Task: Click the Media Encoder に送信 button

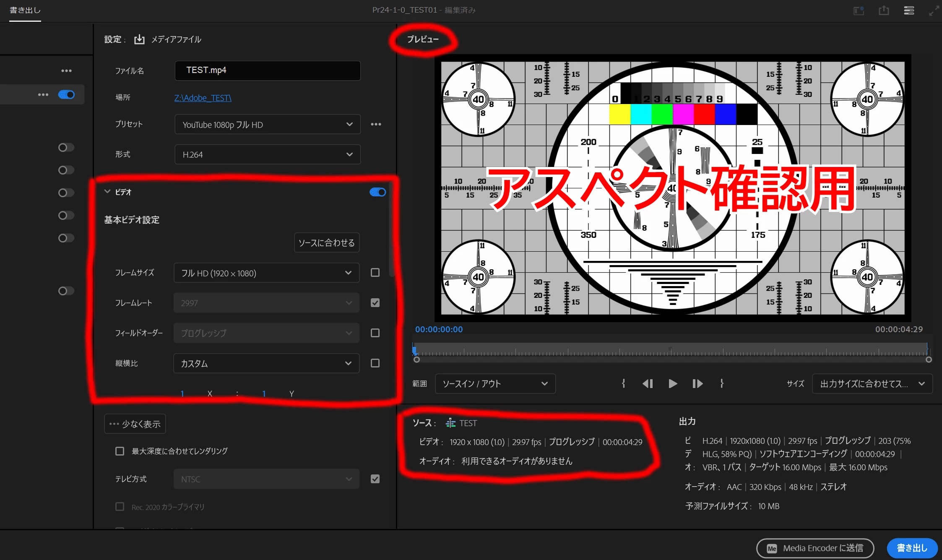Action: [815, 548]
